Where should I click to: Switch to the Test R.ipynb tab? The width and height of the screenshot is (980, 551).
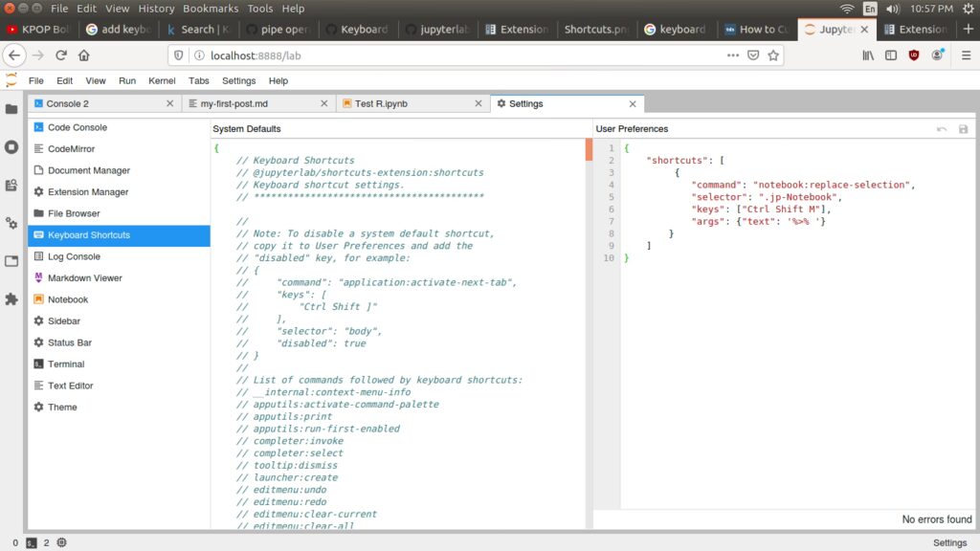(381, 103)
